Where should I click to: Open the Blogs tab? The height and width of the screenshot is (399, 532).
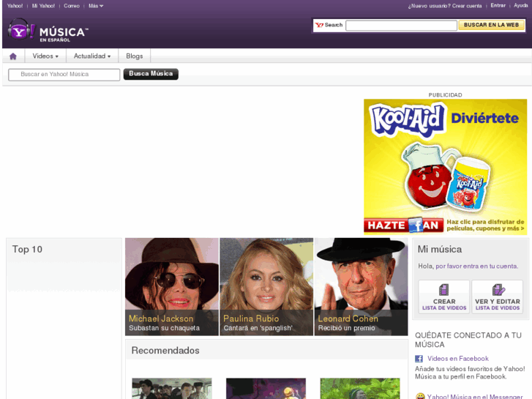point(135,56)
